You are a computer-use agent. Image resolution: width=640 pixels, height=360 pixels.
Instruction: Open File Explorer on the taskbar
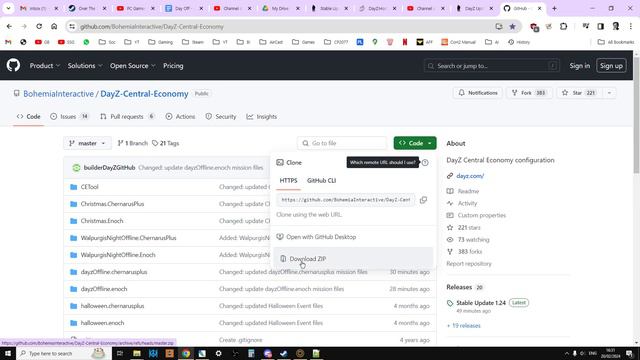click(x=137, y=353)
